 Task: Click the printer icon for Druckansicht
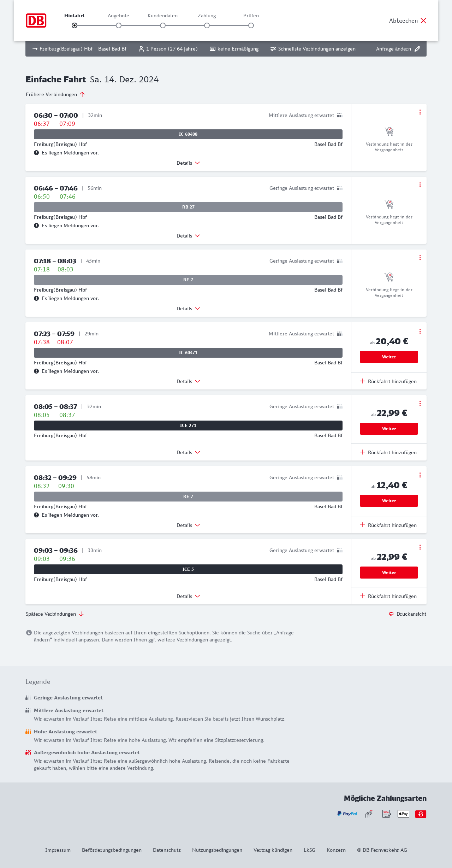point(391,614)
